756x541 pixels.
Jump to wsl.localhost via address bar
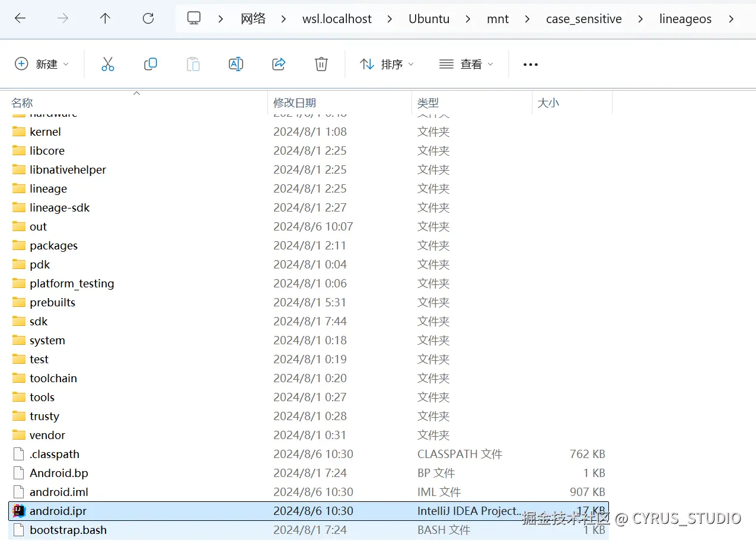337,18
